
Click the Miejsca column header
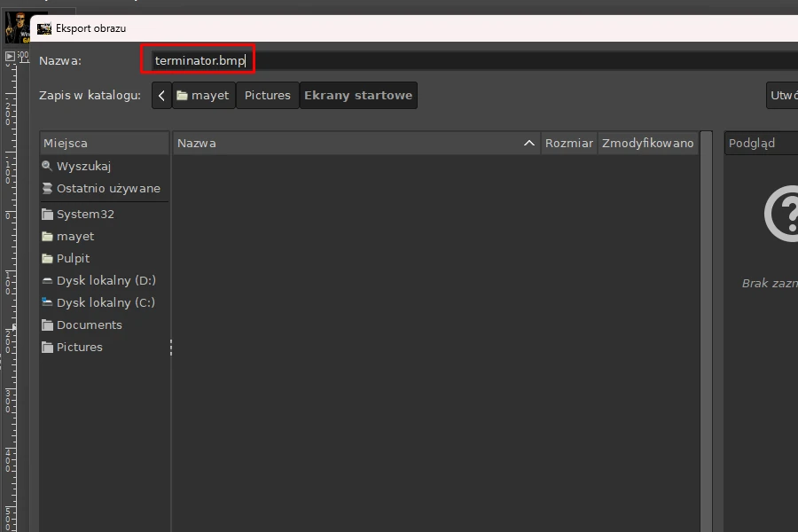[x=105, y=143]
